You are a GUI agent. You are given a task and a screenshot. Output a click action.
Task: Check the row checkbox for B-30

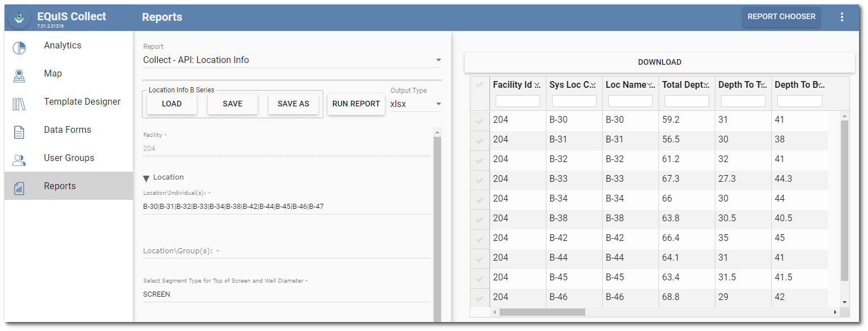coord(479,119)
